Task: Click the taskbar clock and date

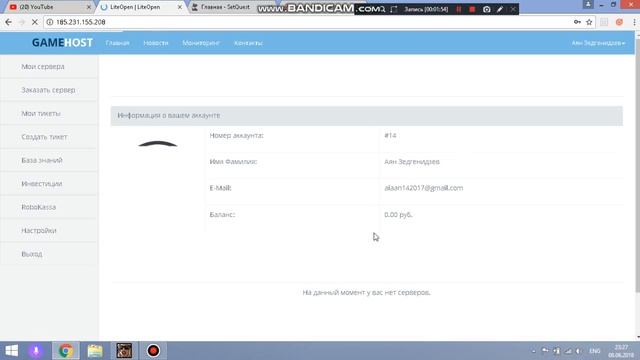Action: point(621,351)
